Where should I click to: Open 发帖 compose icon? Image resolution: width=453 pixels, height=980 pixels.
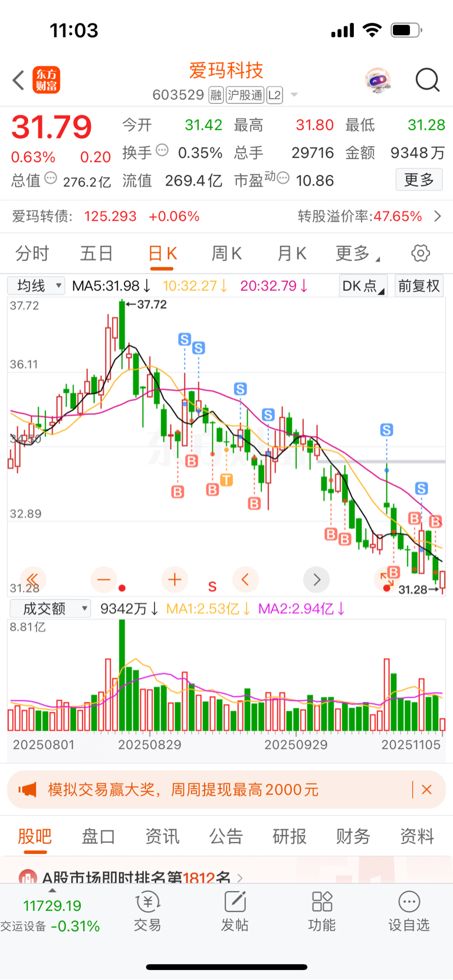pyautogui.click(x=235, y=911)
